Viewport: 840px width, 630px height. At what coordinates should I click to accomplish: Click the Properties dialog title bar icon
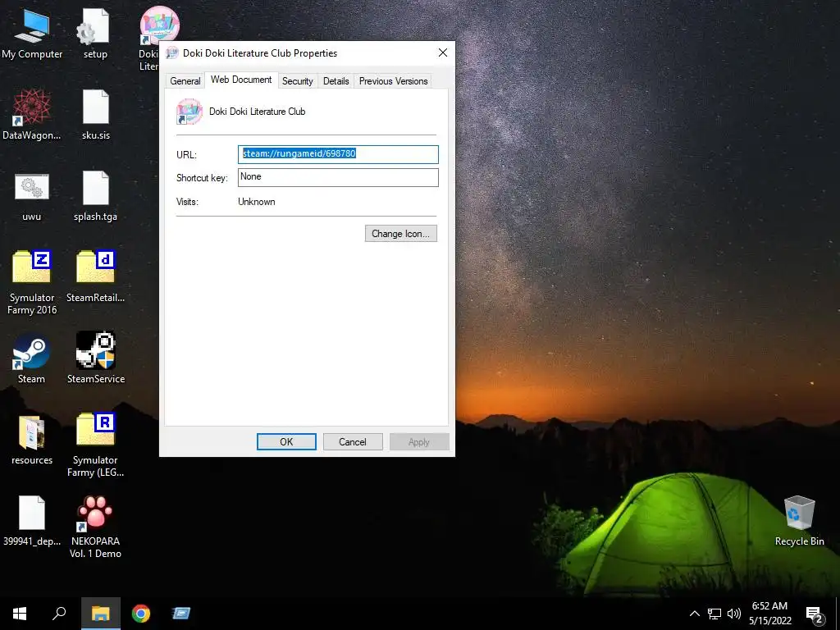(172, 52)
